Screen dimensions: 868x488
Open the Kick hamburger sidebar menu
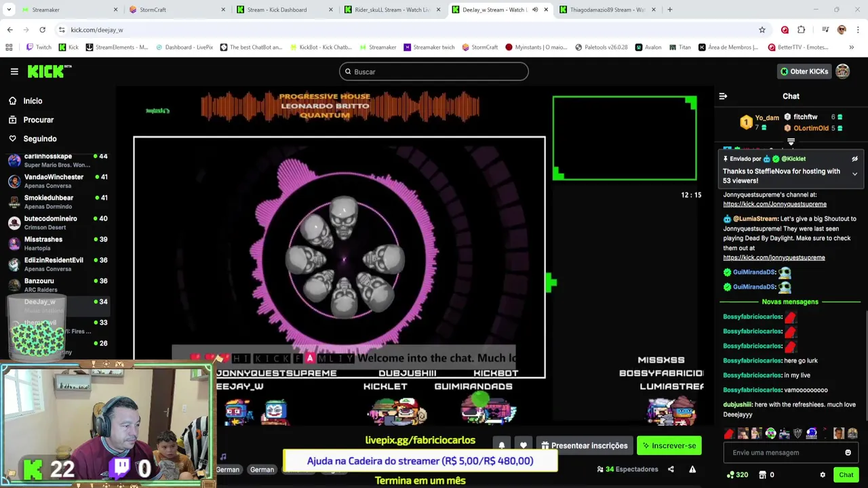click(14, 71)
